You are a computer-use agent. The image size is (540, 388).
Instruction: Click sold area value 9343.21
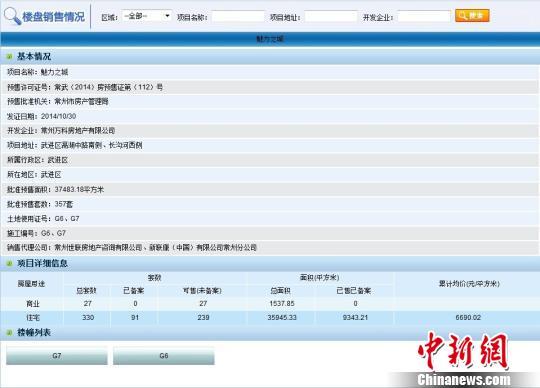pyautogui.click(x=355, y=317)
